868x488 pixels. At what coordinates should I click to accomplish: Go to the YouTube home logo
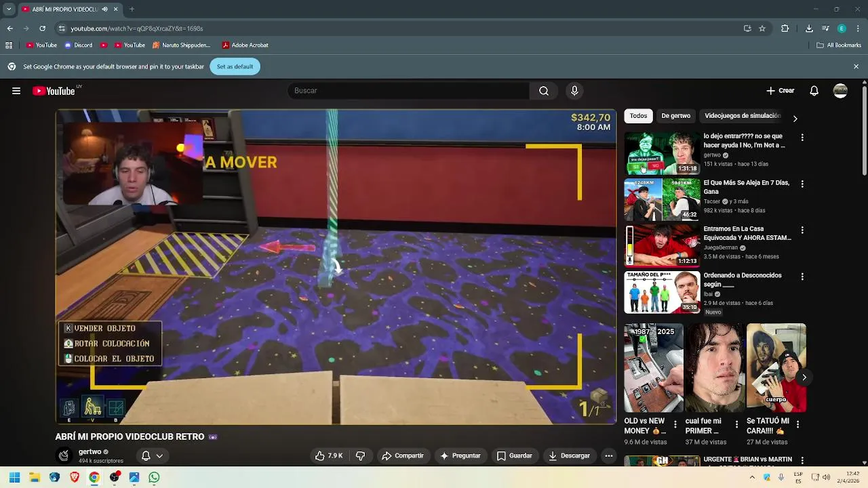(54, 91)
